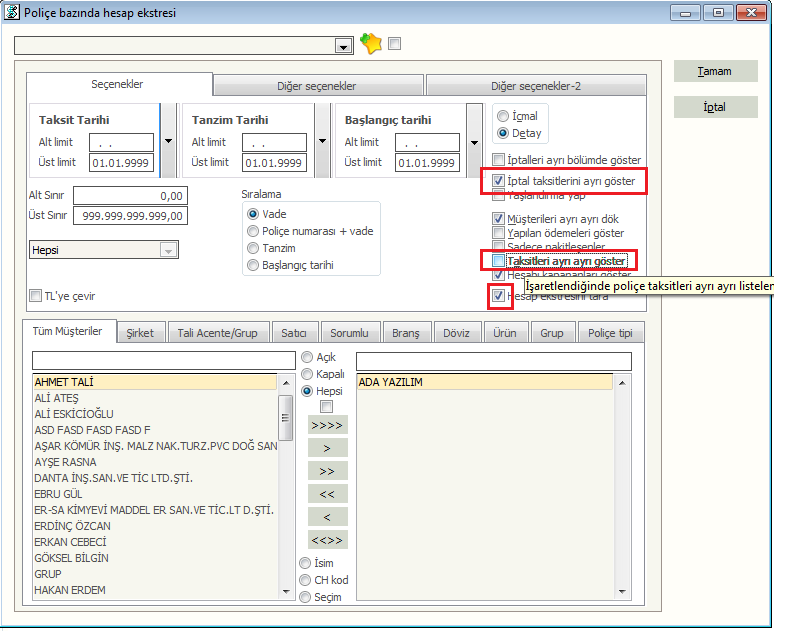
Task: Click the Alt Sınır amount field
Action: click(129, 196)
